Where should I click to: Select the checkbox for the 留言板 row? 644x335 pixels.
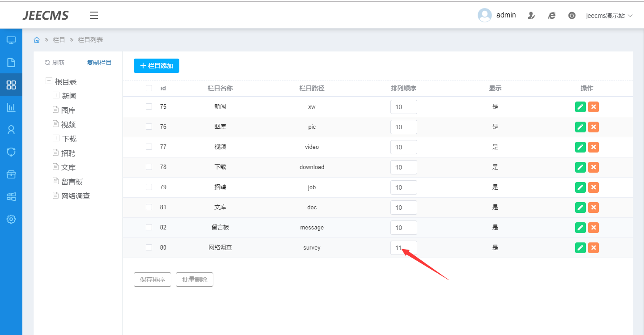[149, 227]
